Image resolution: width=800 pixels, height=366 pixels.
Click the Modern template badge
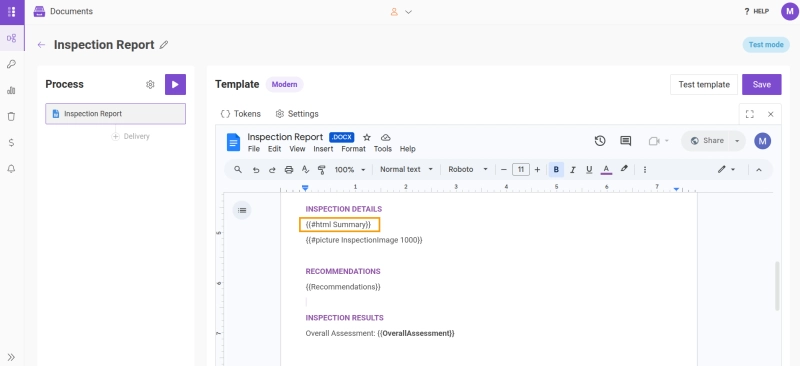[284, 85]
